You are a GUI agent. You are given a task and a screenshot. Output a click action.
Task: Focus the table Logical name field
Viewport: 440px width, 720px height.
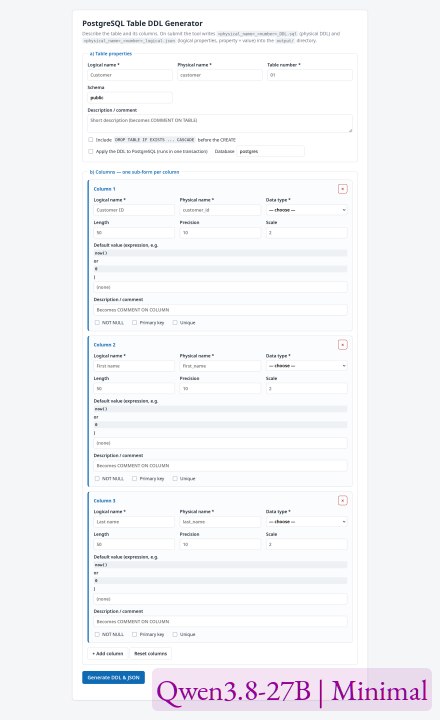point(130,75)
